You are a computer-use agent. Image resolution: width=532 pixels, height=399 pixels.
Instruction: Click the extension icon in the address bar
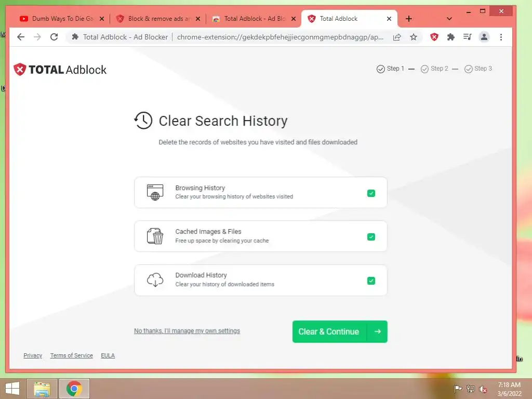tap(75, 37)
